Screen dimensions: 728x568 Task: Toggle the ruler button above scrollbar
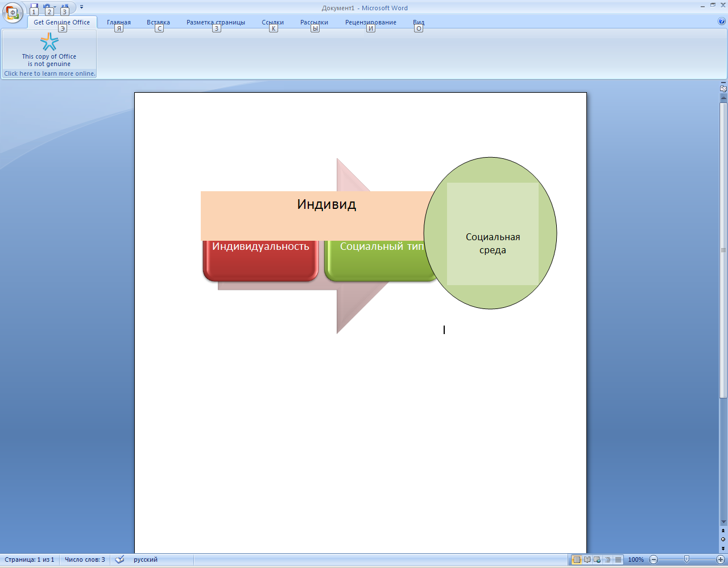(x=723, y=89)
